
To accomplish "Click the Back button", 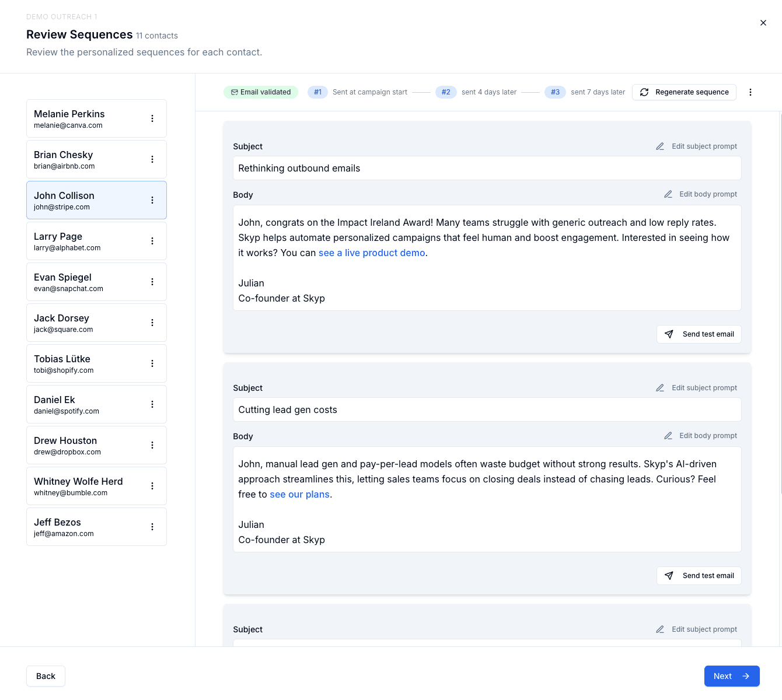I will [x=45, y=675].
